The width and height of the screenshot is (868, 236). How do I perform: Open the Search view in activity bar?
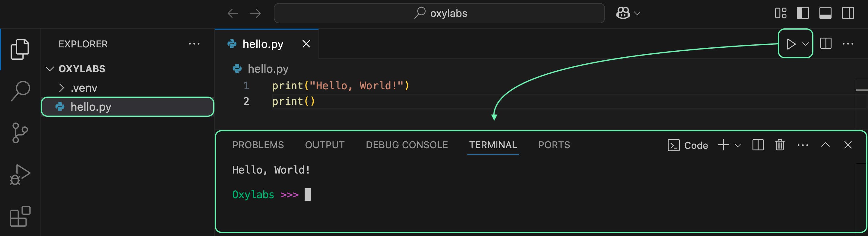tap(20, 90)
